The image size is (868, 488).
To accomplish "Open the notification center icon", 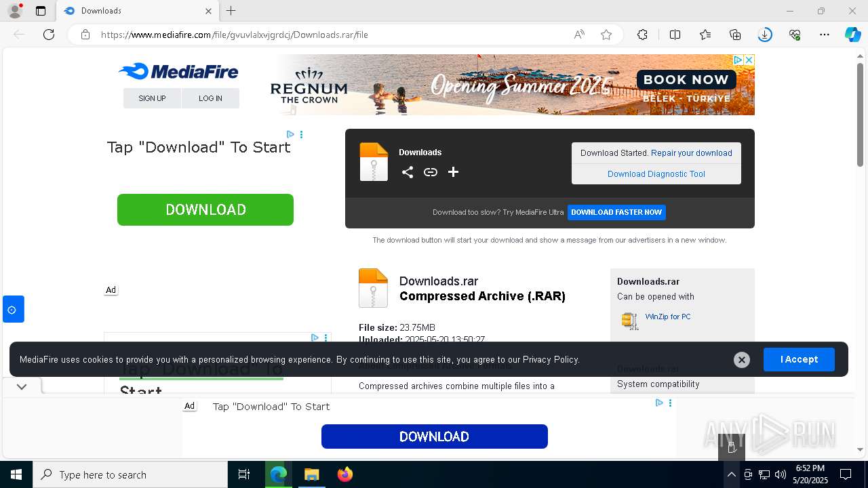I will tap(846, 474).
